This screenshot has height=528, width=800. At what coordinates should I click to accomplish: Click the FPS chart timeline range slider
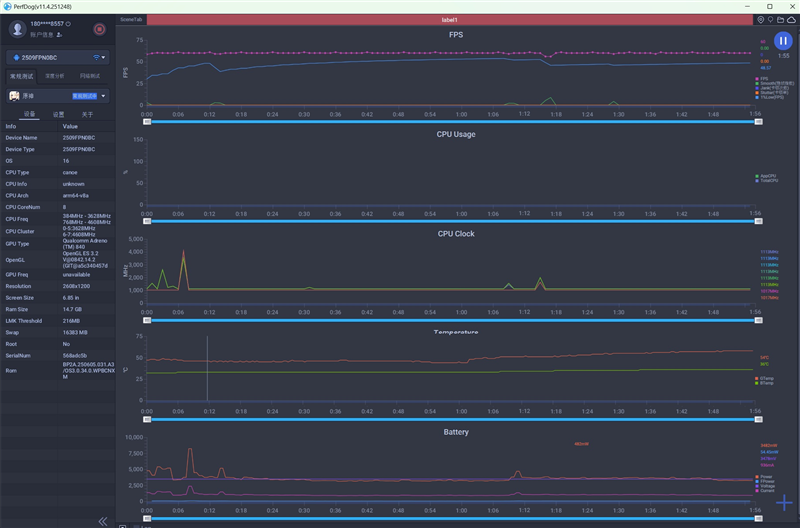point(450,122)
